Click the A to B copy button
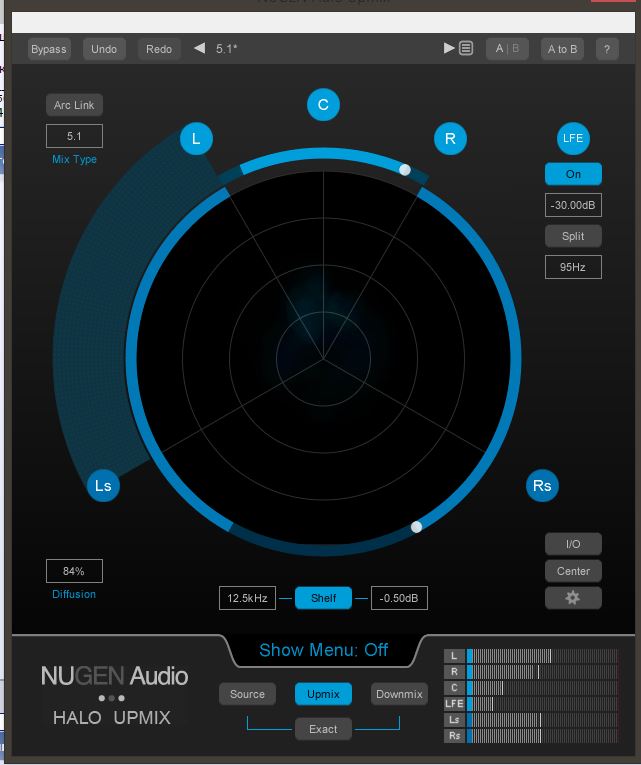 pos(562,49)
